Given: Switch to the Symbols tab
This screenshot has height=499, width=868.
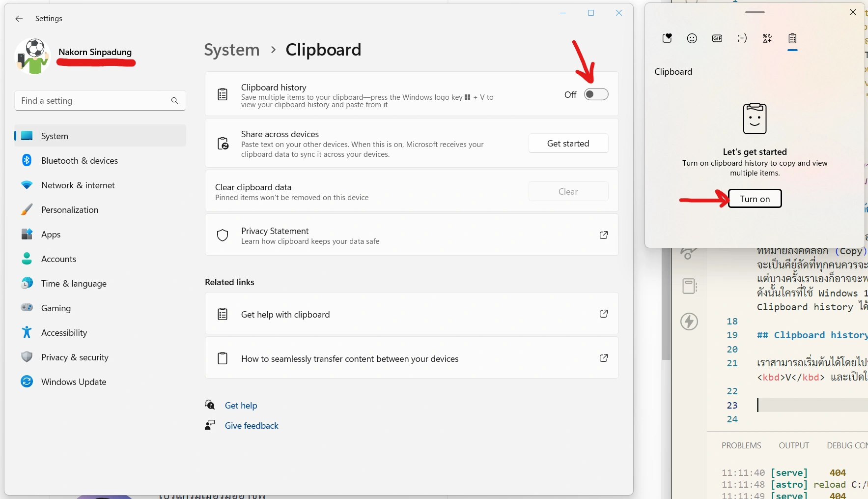Looking at the screenshot, I should pyautogui.click(x=767, y=38).
